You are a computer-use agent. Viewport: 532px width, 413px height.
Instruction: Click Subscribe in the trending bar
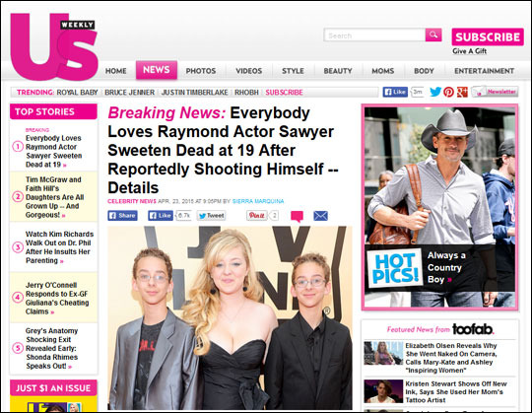284,93
